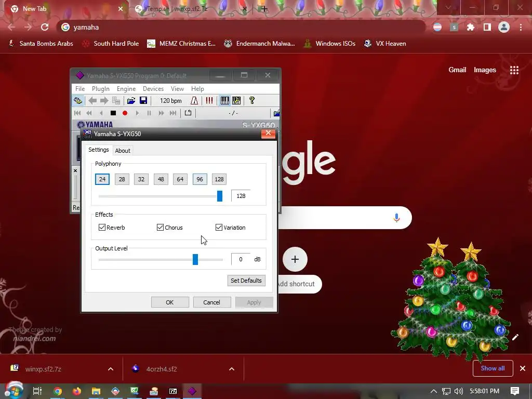Click the Output Level slider handle
Image resolution: width=532 pixels, height=399 pixels.
(195, 260)
